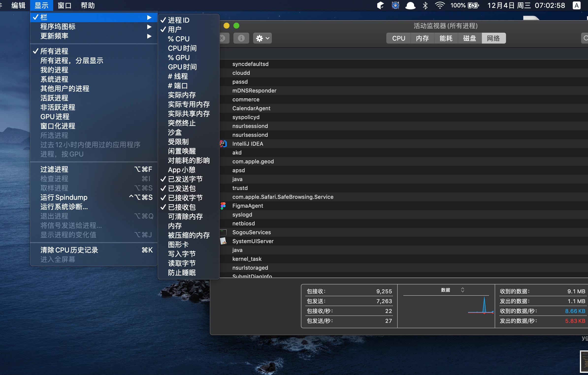The height and width of the screenshot is (375, 588).
Task: Uncheck the 进程 ID column
Action: click(x=179, y=20)
